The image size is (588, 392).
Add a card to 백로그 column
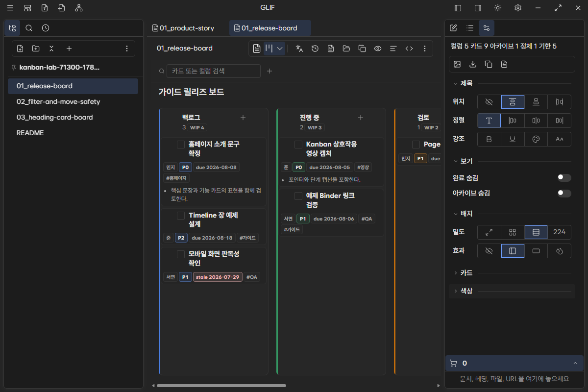point(243,118)
